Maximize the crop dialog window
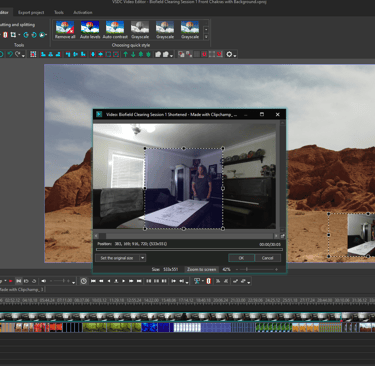375x366 pixels. (x=262, y=114)
